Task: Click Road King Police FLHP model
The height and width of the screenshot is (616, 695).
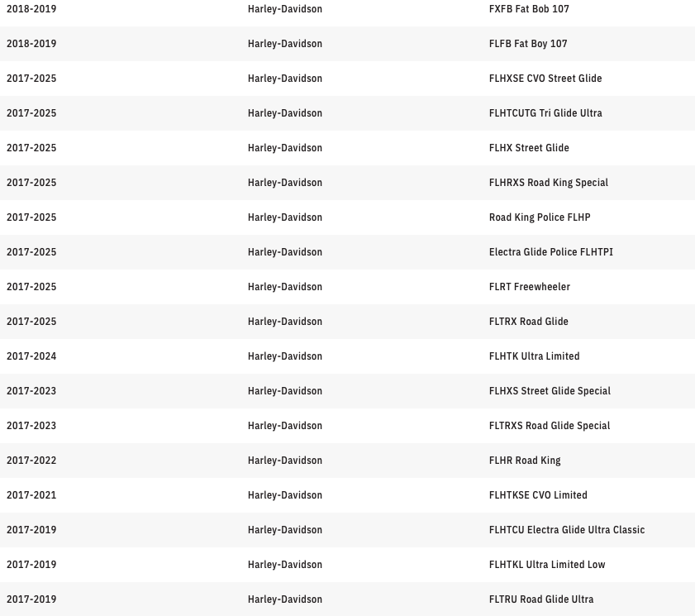Action: click(540, 217)
